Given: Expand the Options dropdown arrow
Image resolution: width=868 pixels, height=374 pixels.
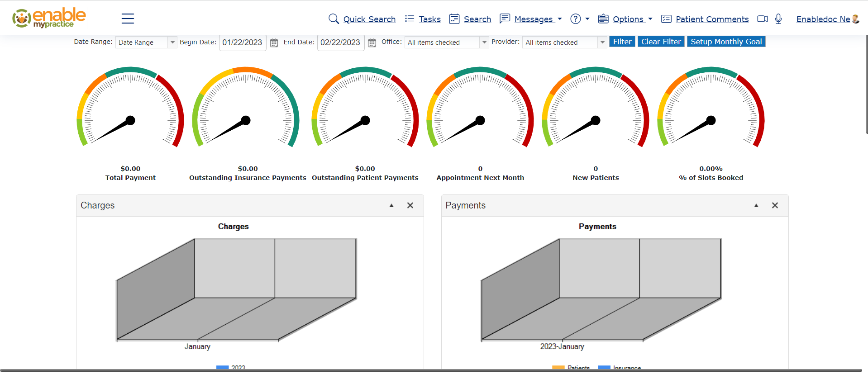Looking at the screenshot, I should tap(650, 19).
